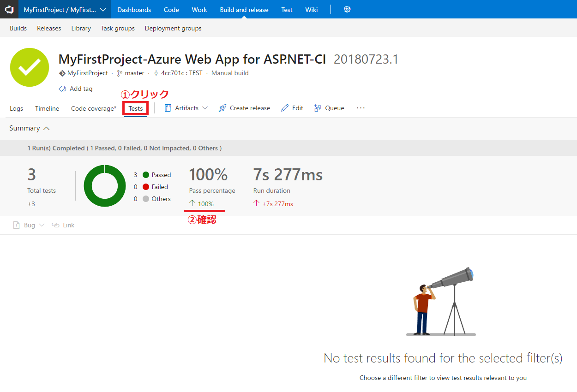The width and height of the screenshot is (577, 392).
Task: Switch to the Code coverage tab
Action: (94, 108)
